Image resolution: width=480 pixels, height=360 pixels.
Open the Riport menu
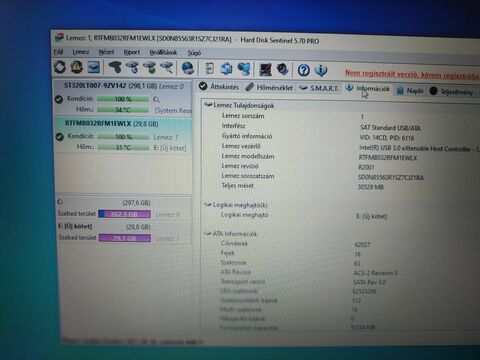pyautogui.click(x=132, y=52)
